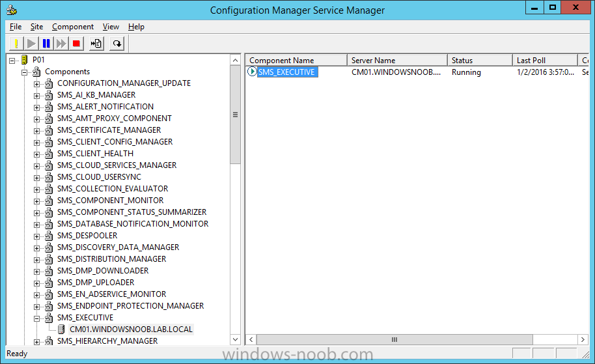Click the Refresh toolbar icon
Viewport: 595px width, 364px height.
[117, 44]
